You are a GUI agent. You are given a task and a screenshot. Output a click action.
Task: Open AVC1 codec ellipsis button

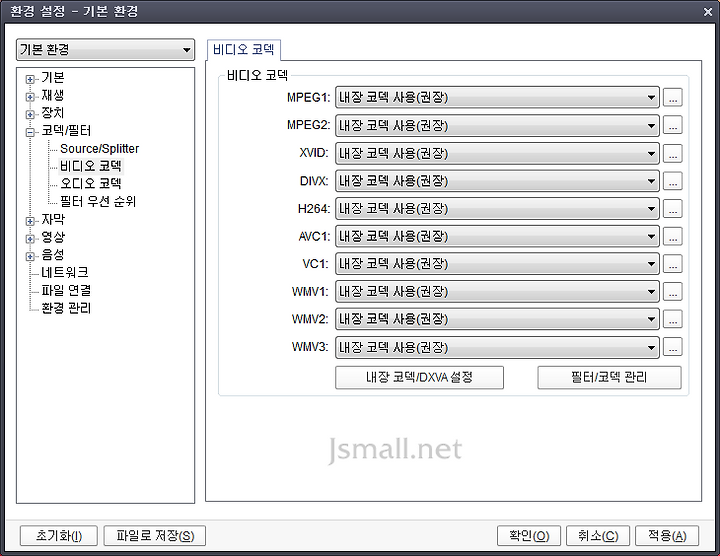pos(673,236)
